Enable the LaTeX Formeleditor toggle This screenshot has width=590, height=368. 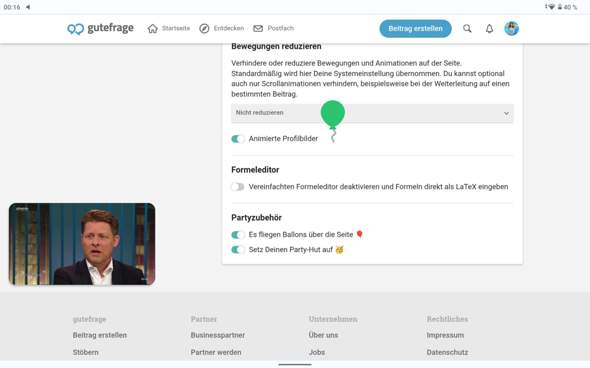point(237,187)
